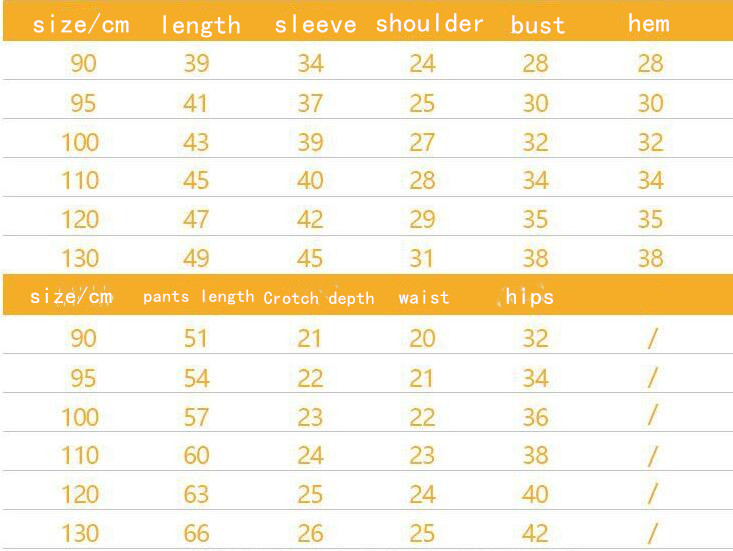Select the bust value for size 110
733x551 pixels.
[x=535, y=181]
